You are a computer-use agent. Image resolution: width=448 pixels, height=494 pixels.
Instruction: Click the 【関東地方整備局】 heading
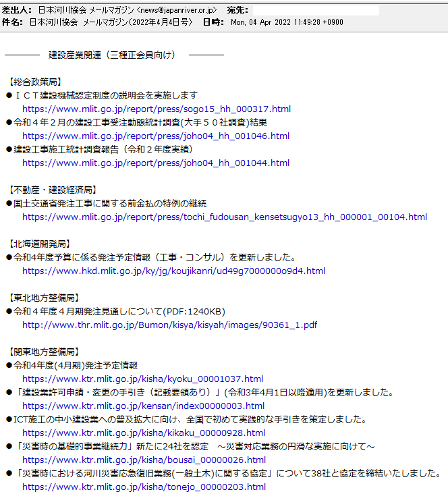tap(44, 352)
